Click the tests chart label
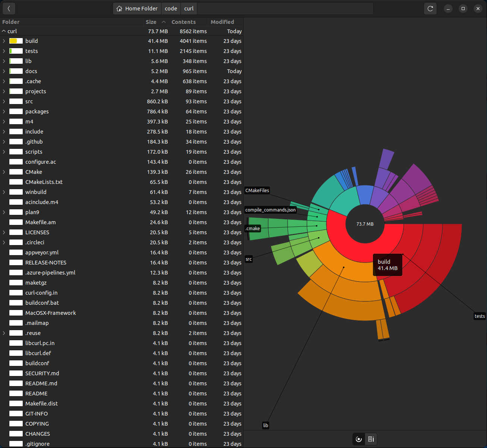The height and width of the screenshot is (448, 487). coord(480,316)
